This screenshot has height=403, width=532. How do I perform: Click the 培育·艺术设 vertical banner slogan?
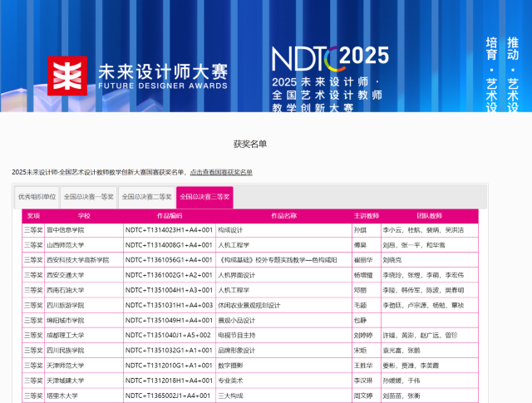click(491, 75)
